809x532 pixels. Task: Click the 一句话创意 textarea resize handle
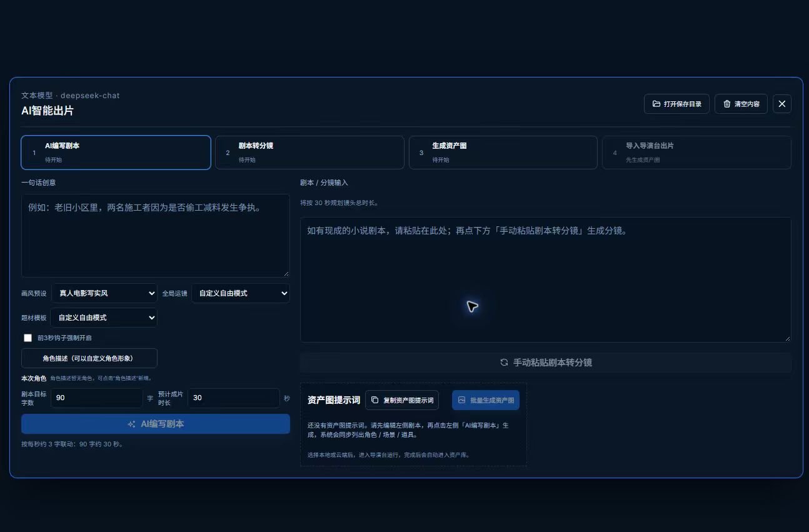click(x=286, y=274)
